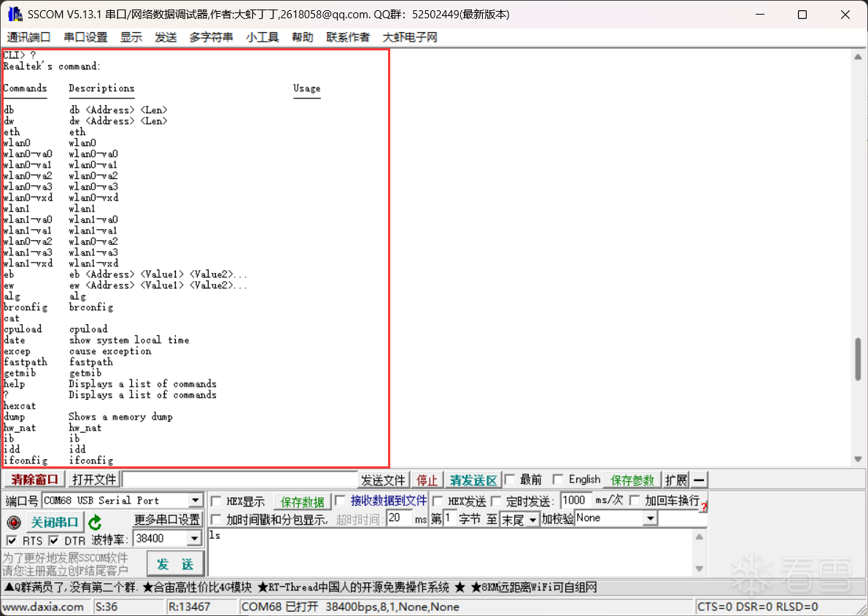Click the 更多串口设置 button

point(167,520)
